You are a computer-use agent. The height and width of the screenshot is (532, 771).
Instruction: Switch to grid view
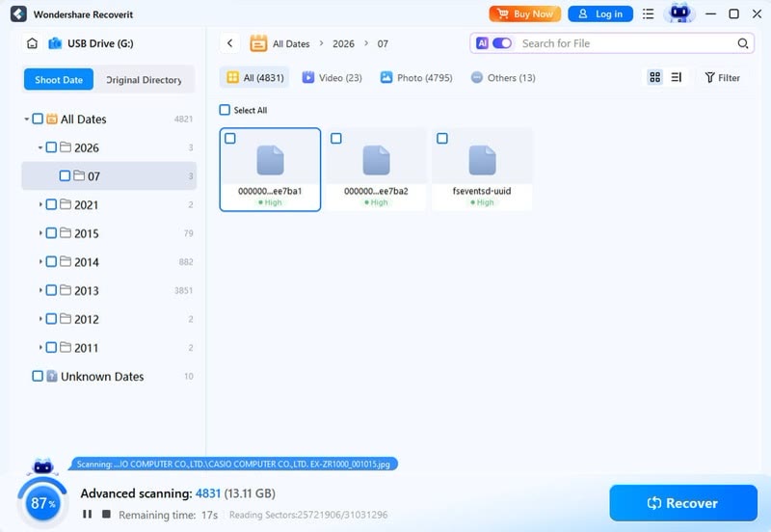tap(654, 77)
